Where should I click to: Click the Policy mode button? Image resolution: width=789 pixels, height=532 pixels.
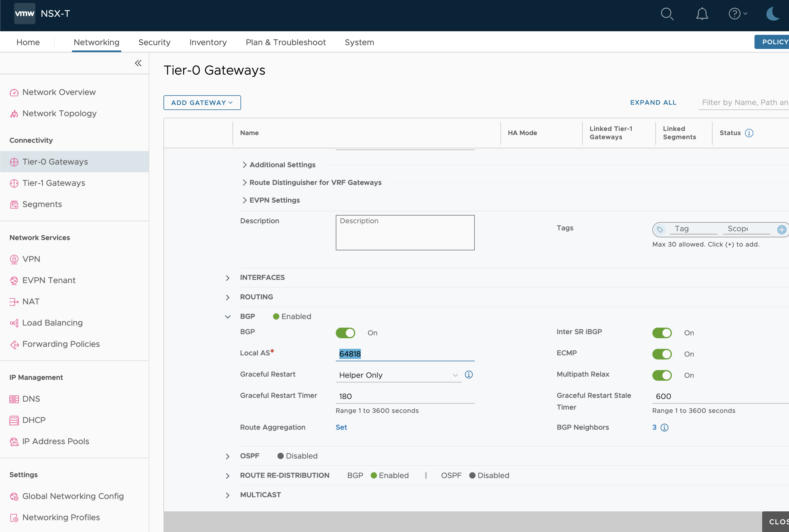pos(772,42)
